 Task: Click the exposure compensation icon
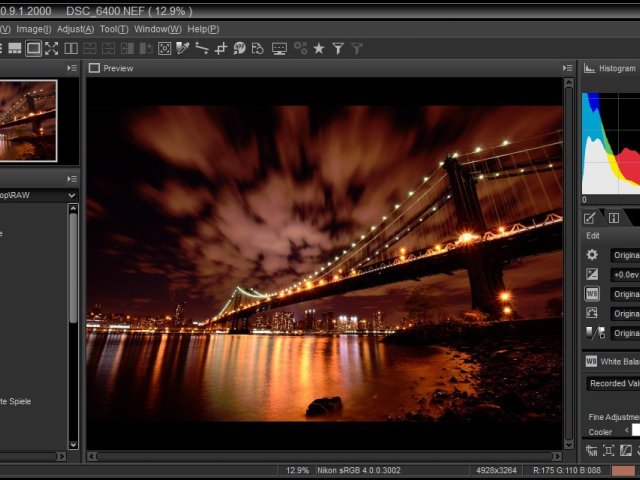592,274
